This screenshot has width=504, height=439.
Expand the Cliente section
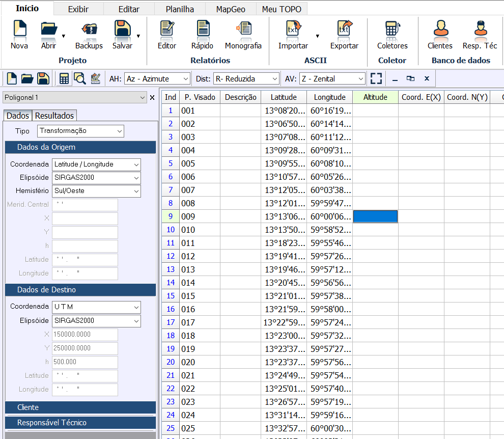(x=80, y=407)
